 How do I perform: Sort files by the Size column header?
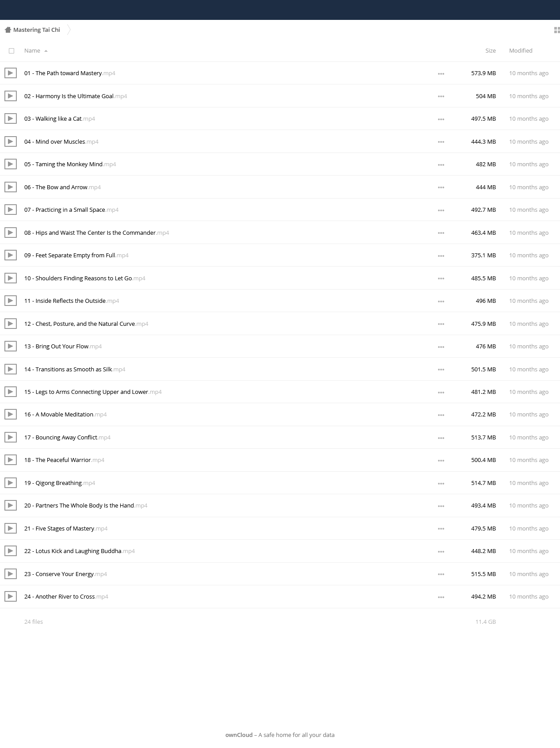click(x=491, y=51)
